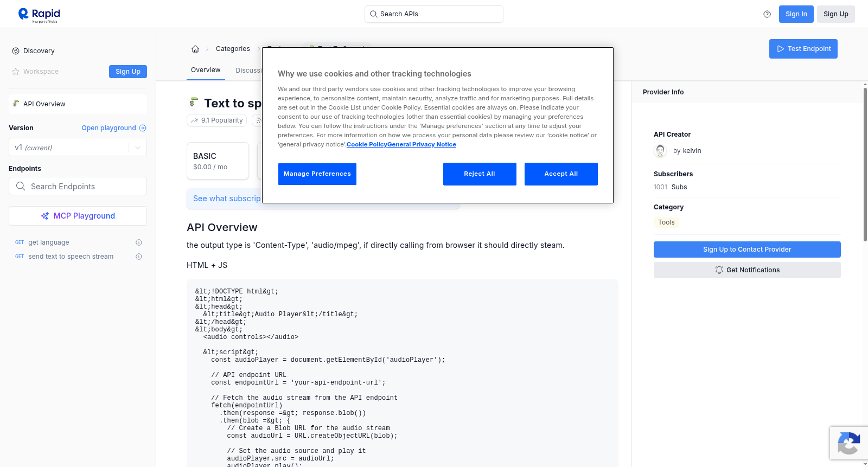Focus the Search APIs input field
Screen dimensions: 868x467
tap(434, 14)
